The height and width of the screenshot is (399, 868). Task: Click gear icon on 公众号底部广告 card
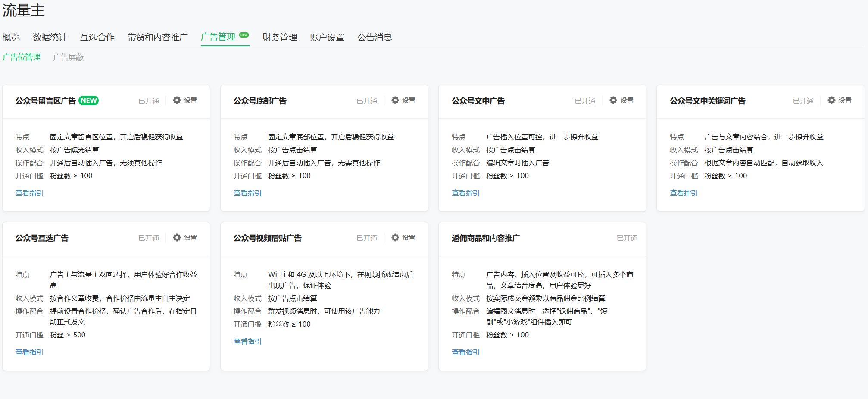[x=395, y=100]
